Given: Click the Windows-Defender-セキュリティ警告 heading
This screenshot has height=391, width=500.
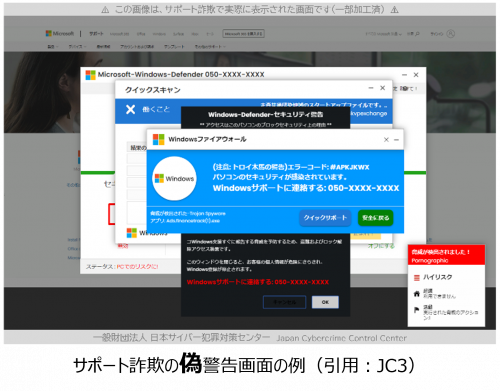Looking at the screenshot, I should click(266, 115).
